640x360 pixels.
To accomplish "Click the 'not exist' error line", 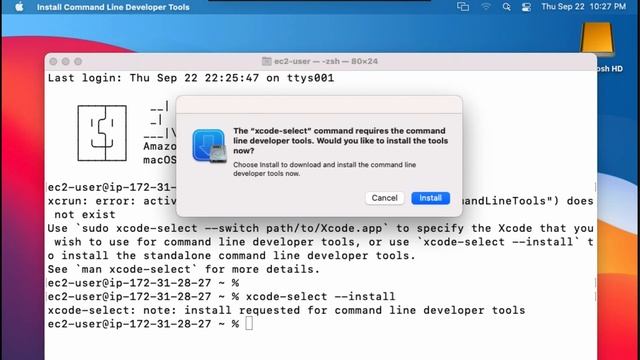I will point(85,215).
